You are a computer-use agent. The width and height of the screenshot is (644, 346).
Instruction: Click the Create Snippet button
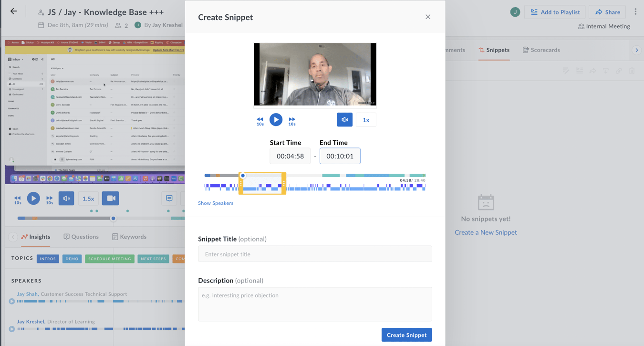(406, 335)
